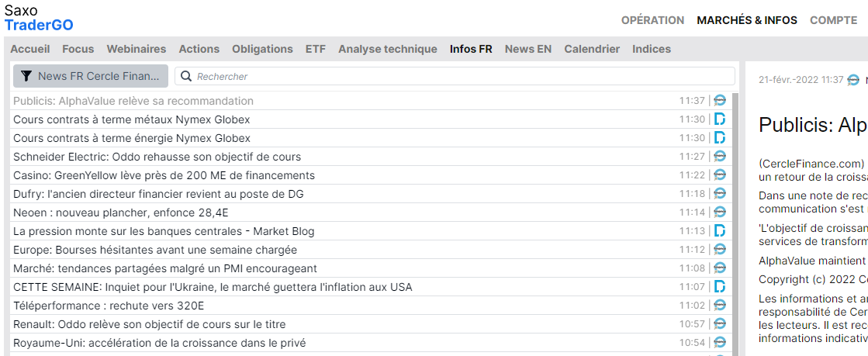Image resolution: width=868 pixels, height=356 pixels.
Task: Click the 10:57 timestamp on the Renault row
Action: [x=692, y=324]
